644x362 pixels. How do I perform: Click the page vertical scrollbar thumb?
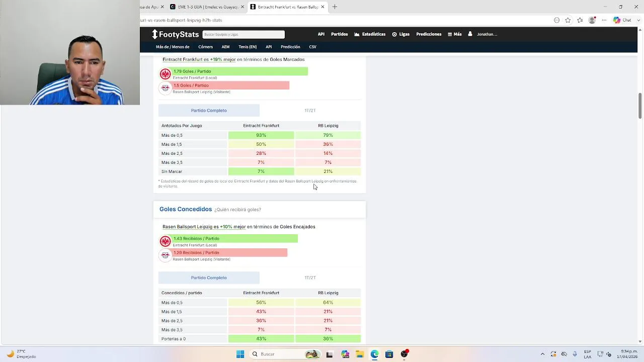coord(640,106)
